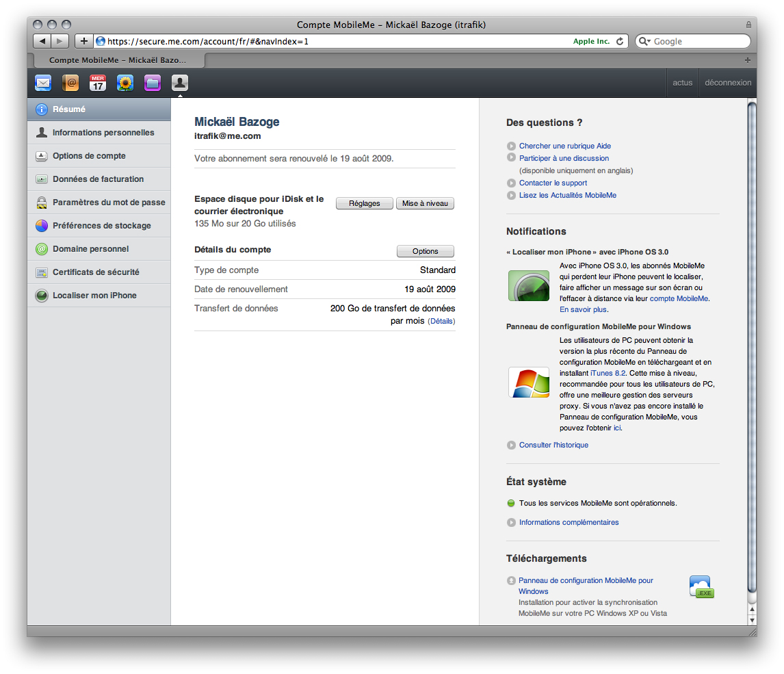Open Informations personnelles section
784x674 pixels.
(99, 133)
